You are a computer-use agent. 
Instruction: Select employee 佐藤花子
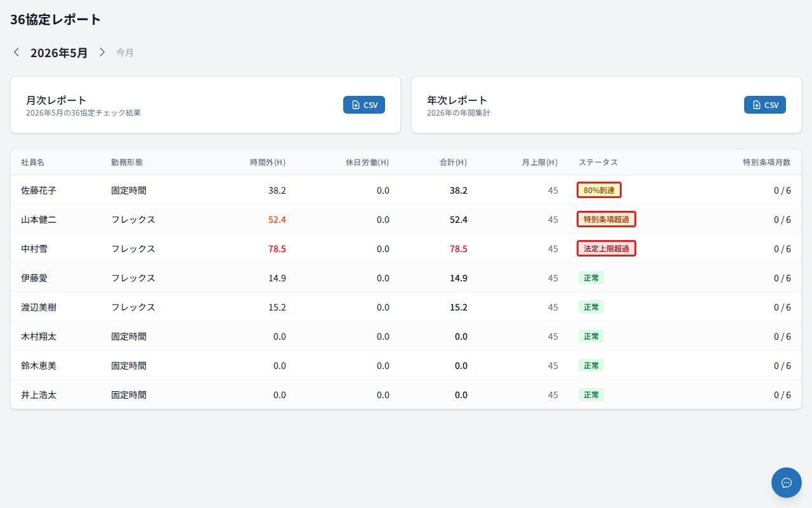[x=39, y=190]
